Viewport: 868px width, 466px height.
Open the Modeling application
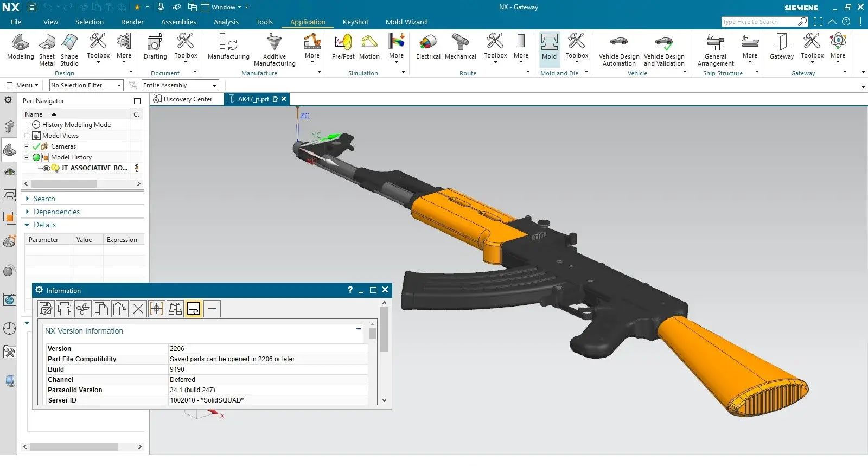(21, 47)
